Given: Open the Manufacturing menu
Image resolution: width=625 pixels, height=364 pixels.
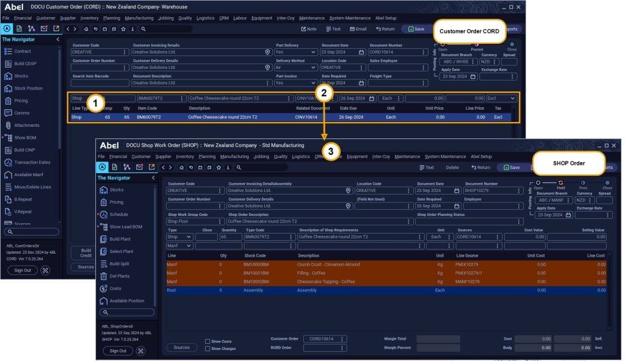Looking at the screenshot, I should 140,18.
